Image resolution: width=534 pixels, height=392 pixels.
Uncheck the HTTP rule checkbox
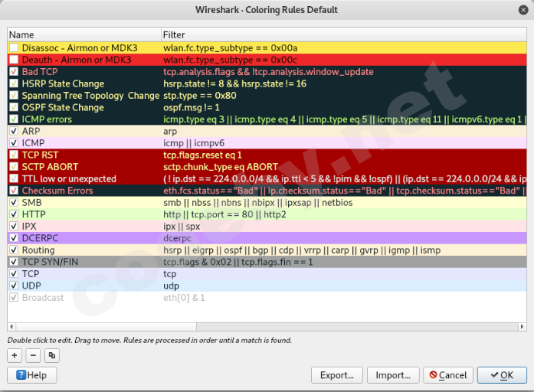pyautogui.click(x=14, y=214)
